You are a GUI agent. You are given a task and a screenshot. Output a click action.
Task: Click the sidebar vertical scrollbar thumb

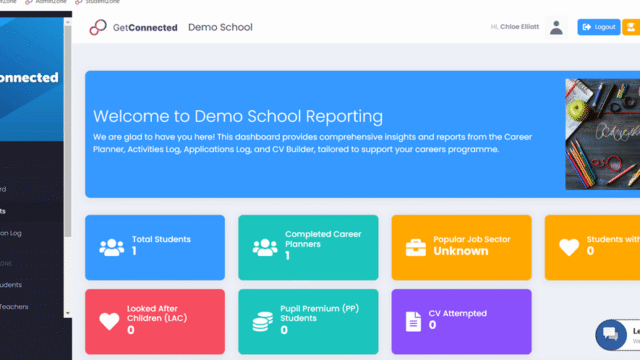(68, 131)
